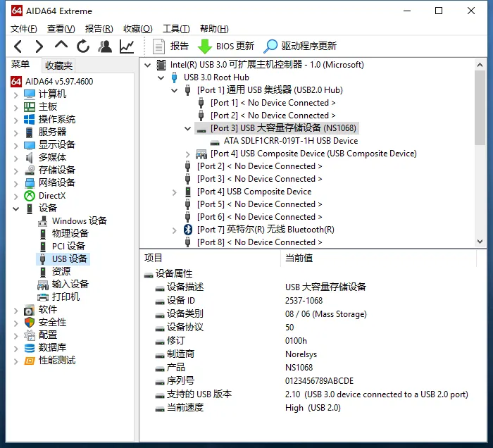Select the serial number 0123456789ABCDE value
This screenshot has width=493, height=448.
(319, 381)
